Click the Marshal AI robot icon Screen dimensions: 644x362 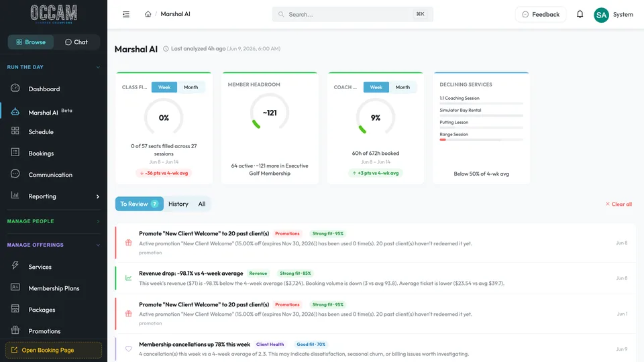pos(15,111)
